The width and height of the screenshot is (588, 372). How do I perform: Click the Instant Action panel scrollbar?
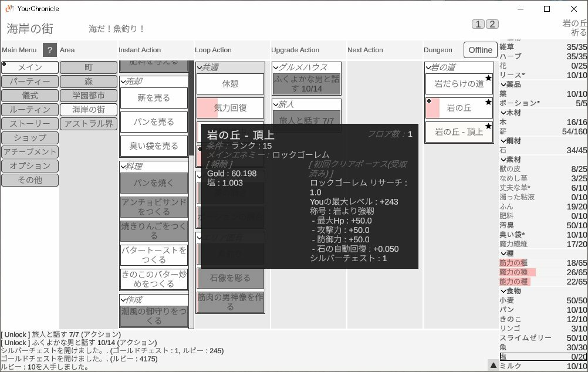pos(191,107)
